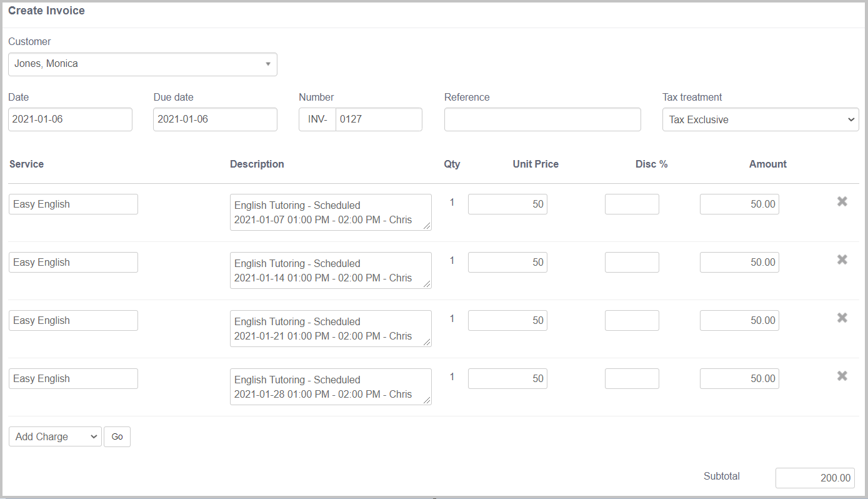This screenshot has width=868, height=499.
Task: Click the empty Reference field
Action: tap(542, 119)
